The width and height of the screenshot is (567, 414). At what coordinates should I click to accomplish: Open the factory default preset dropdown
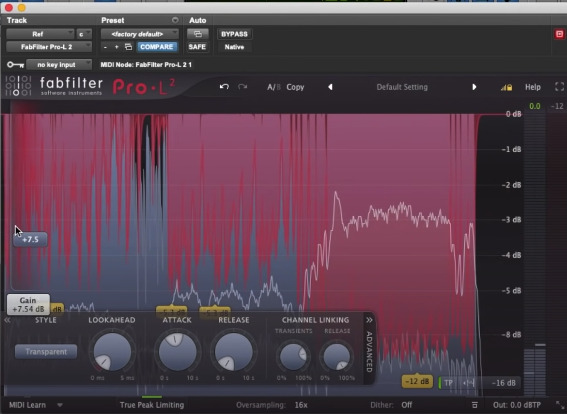pos(140,34)
